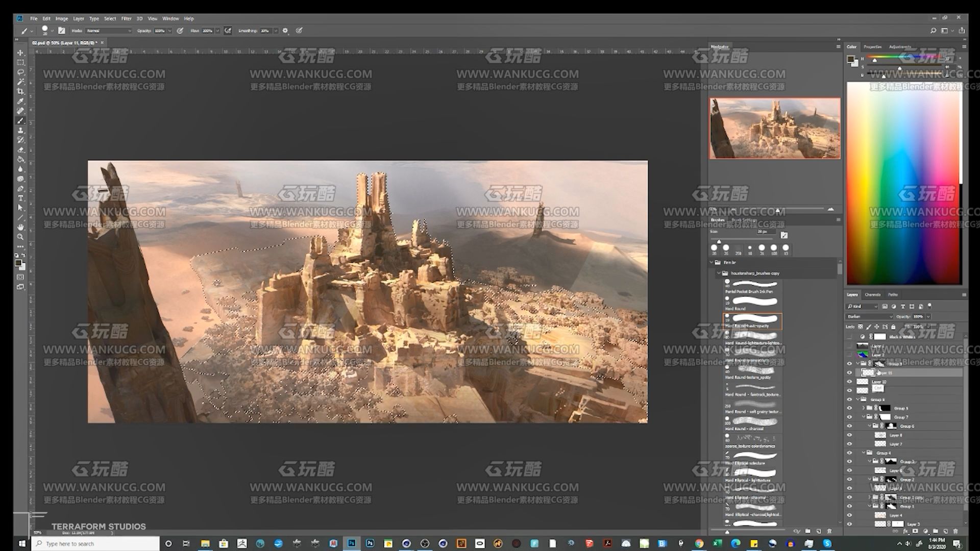Select the Pen tool
The width and height of the screenshot is (980, 551).
[x=20, y=188]
